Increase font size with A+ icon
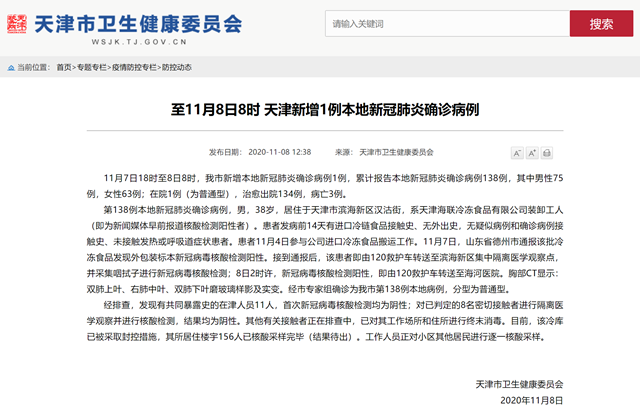640x415 pixels. click(x=532, y=153)
